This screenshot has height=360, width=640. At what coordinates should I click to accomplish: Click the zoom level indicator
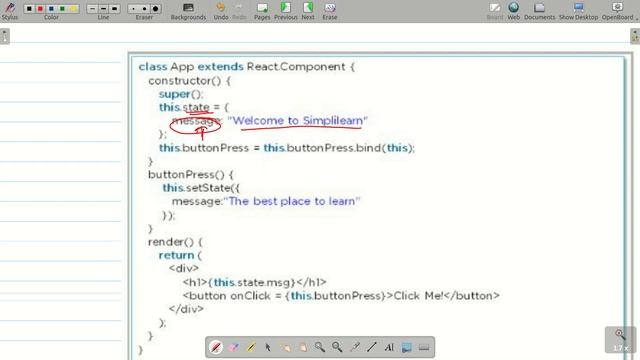click(x=620, y=340)
